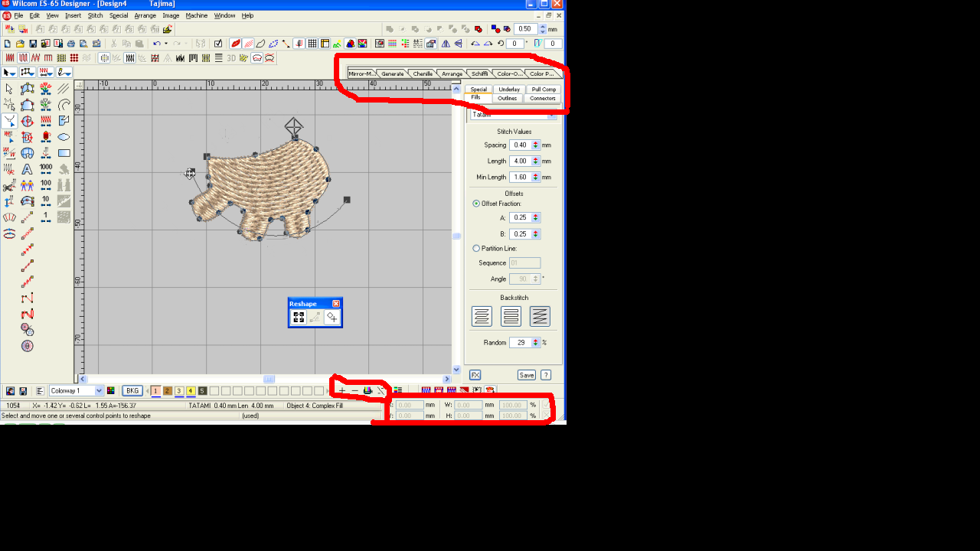Click the Select Object arrow tool in toolbox
Image resolution: width=980 pixels, height=551 pixels.
[x=9, y=89]
